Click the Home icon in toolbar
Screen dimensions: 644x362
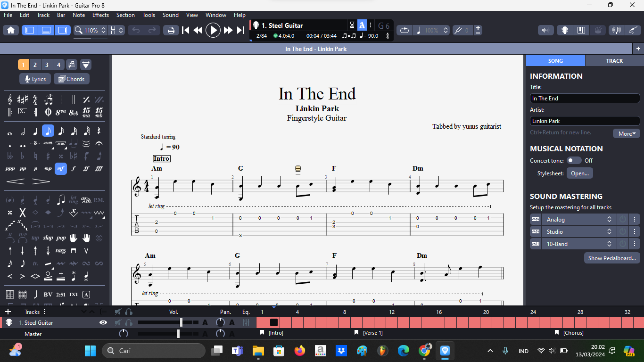click(11, 30)
